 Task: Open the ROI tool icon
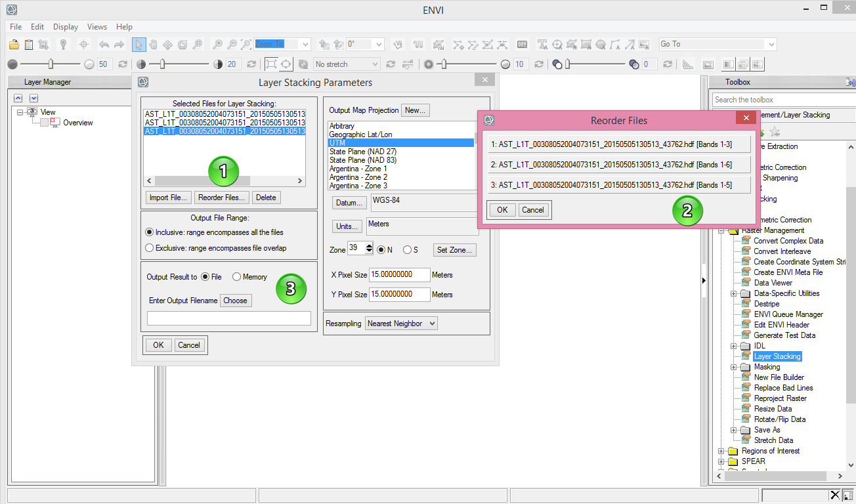point(439,44)
